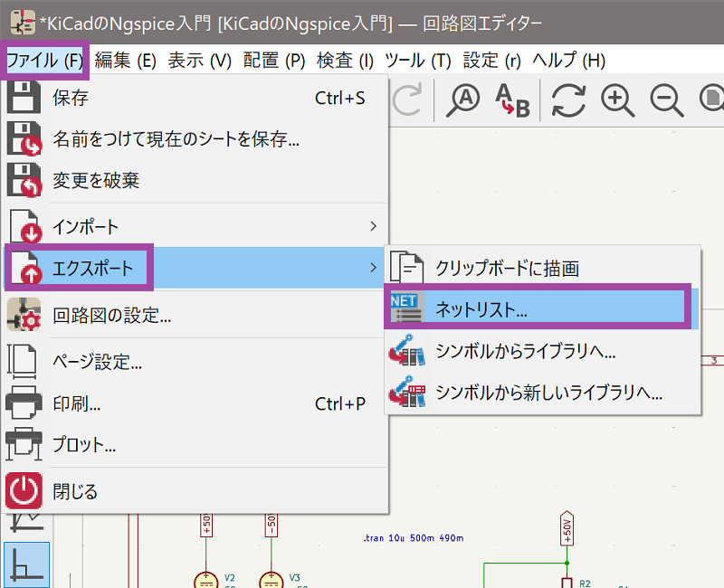Select 印刷 menu entry
Screen dimensions: 724x588
click(x=195, y=403)
